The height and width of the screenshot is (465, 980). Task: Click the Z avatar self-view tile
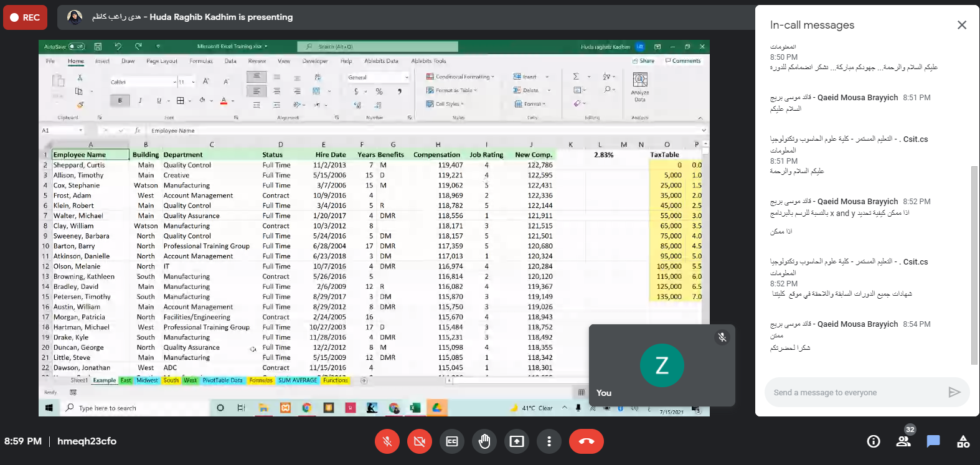tap(662, 365)
